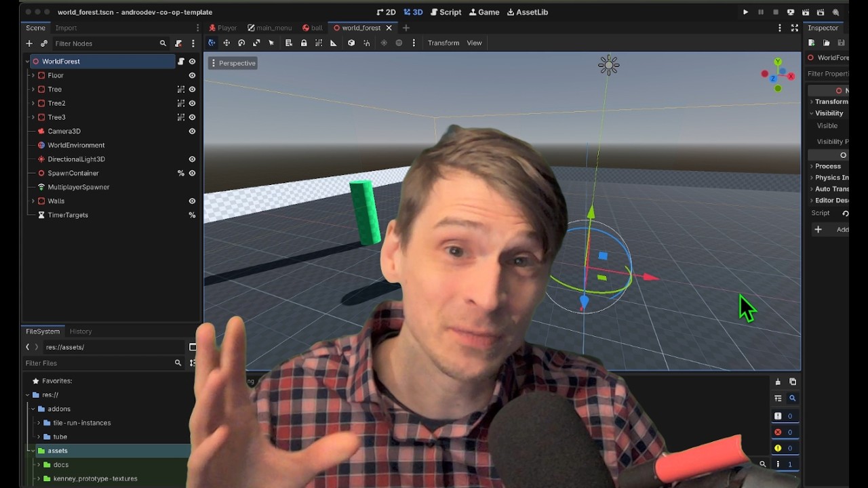Close the world_forest scene tab
Viewport: 868px width, 488px height.
pos(389,28)
